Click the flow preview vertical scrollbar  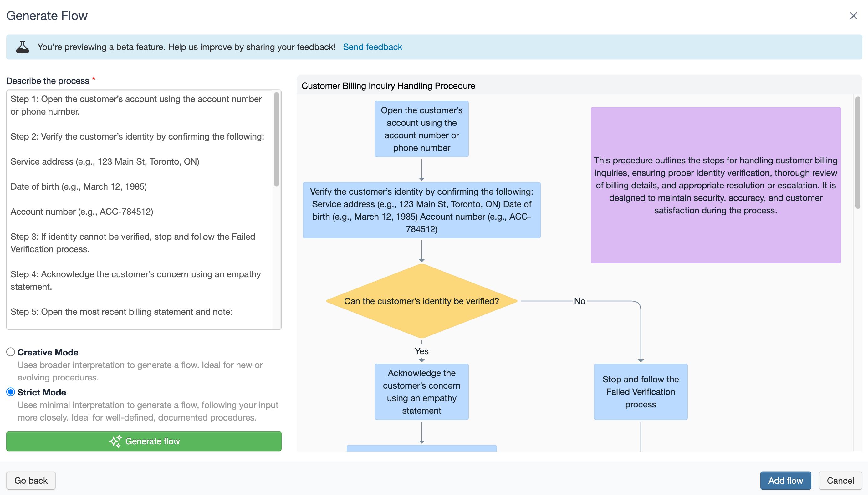[857, 153]
